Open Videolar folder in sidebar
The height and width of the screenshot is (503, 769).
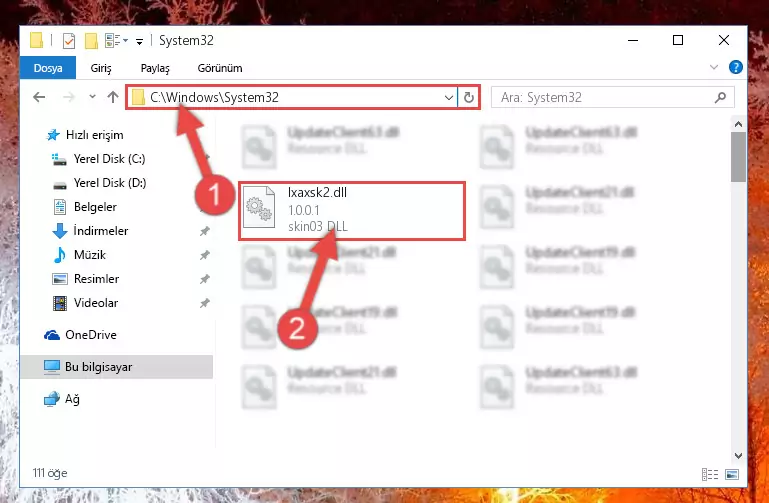click(x=96, y=303)
